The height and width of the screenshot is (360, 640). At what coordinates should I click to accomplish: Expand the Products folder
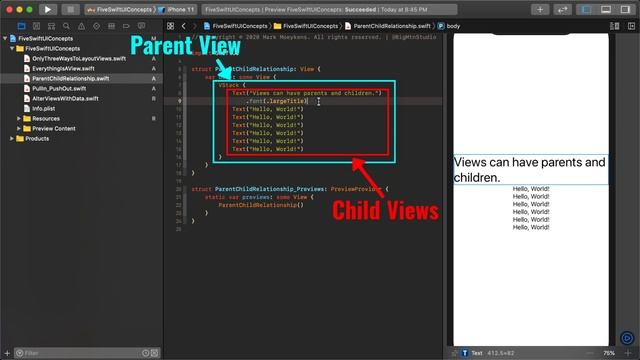point(12,138)
